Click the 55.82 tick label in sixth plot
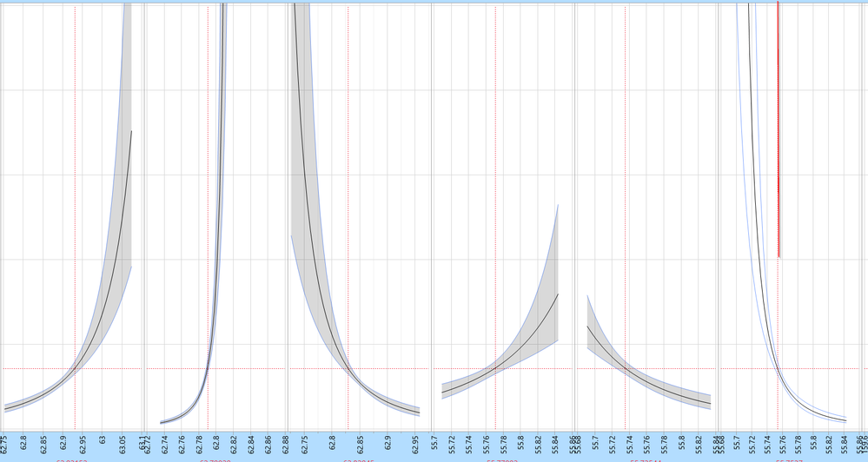 point(829,444)
